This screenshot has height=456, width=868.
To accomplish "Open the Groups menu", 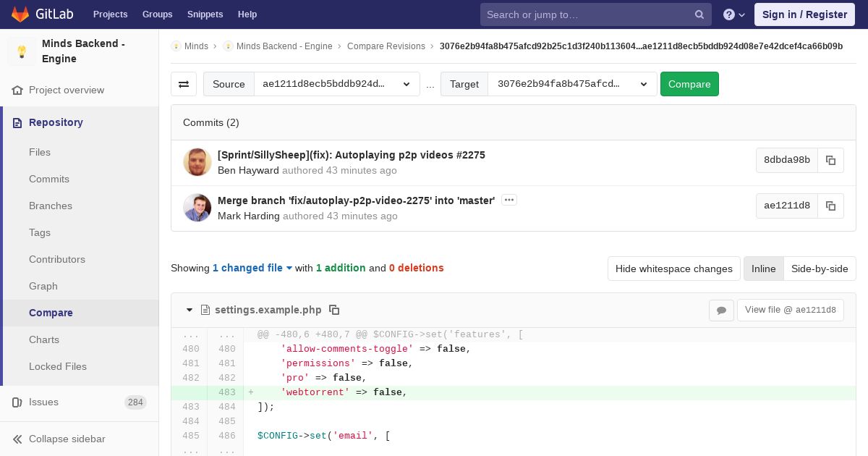I will 157,14.
